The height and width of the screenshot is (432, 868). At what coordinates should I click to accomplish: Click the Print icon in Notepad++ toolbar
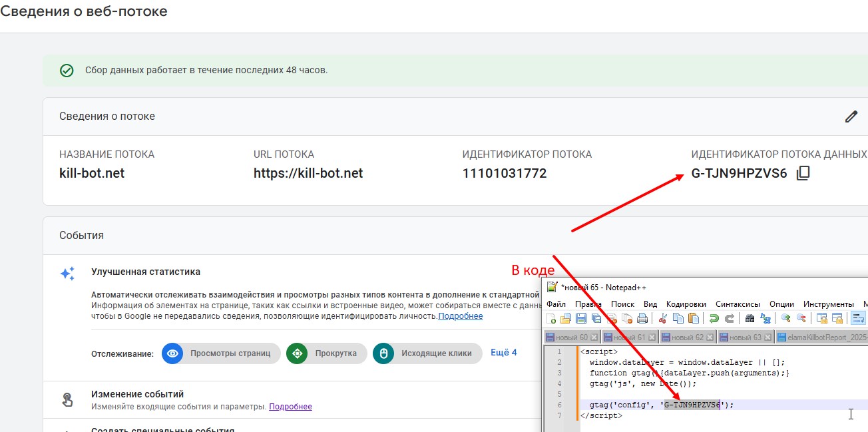coord(642,318)
